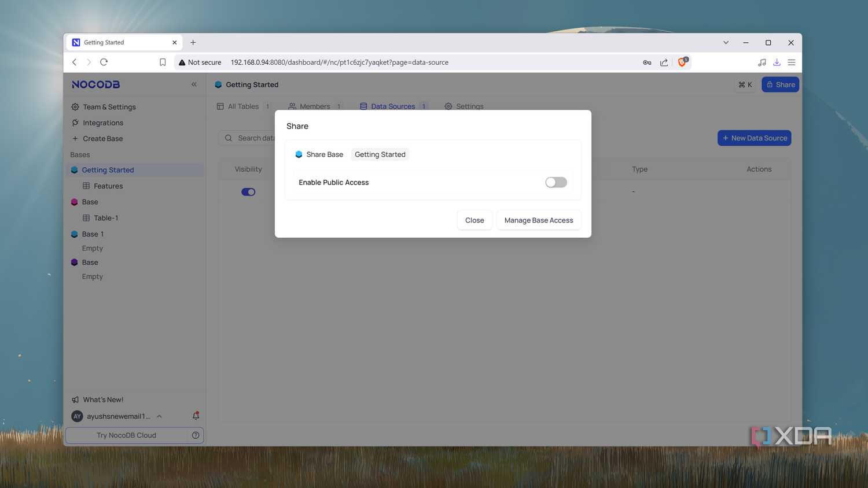Viewport: 868px width, 488px height.
Task: Select the pink Base in sidebar
Action: 90,202
